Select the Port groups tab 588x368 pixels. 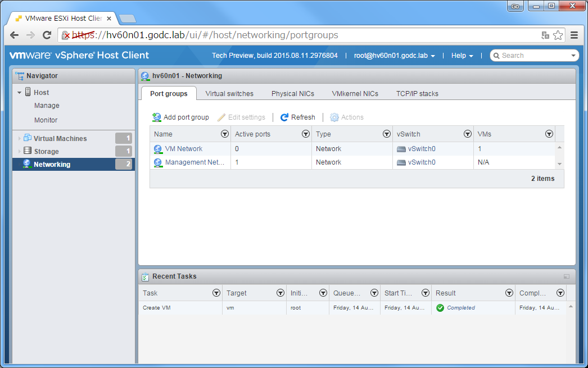pyautogui.click(x=169, y=94)
